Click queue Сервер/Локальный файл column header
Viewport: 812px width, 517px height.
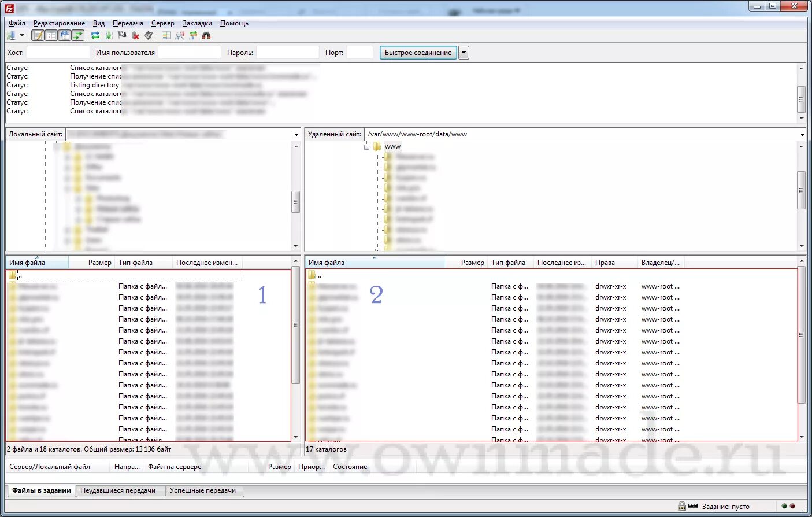tap(58, 467)
